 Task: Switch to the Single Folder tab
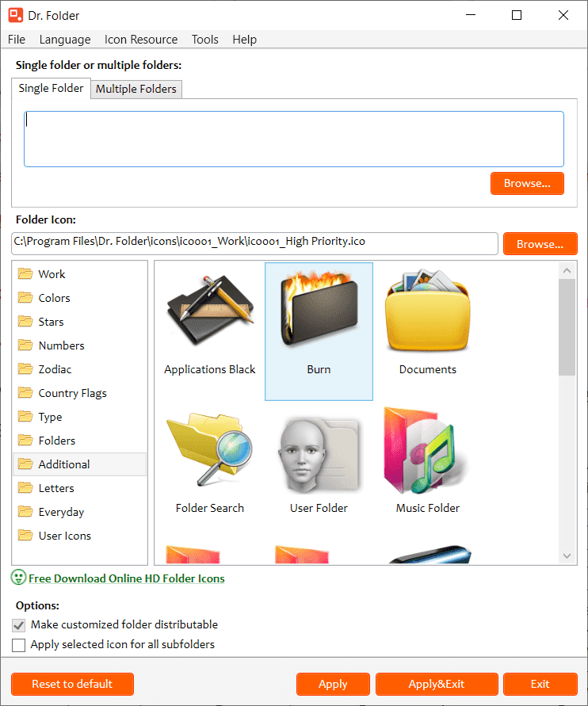[51, 88]
